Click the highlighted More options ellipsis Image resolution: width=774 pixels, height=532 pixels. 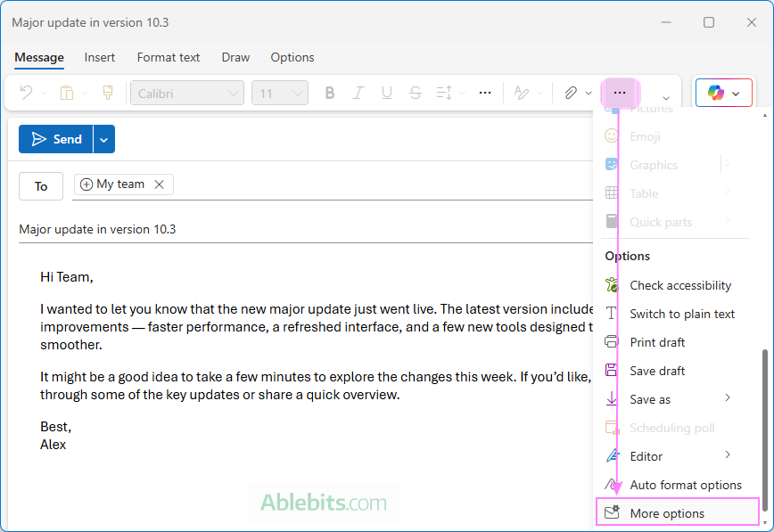click(x=620, y=92)
